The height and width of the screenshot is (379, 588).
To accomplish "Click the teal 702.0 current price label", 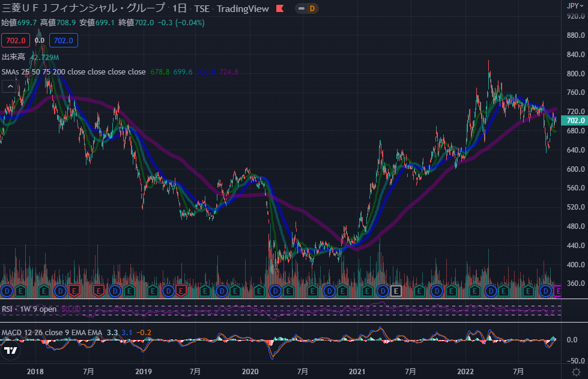I will 574,120.
